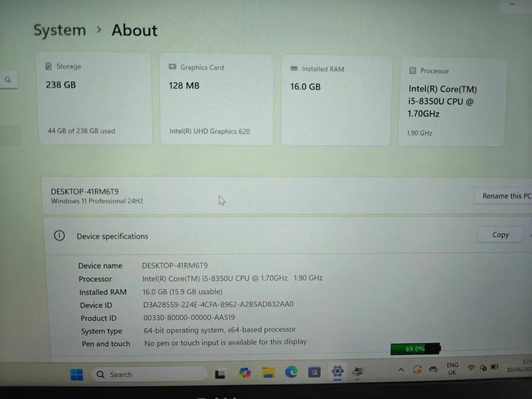The height and width of the screenshot is (399, 532).
Task: Click the Device name value DESKTOP-41RM6T9
Action: point(175,266)
